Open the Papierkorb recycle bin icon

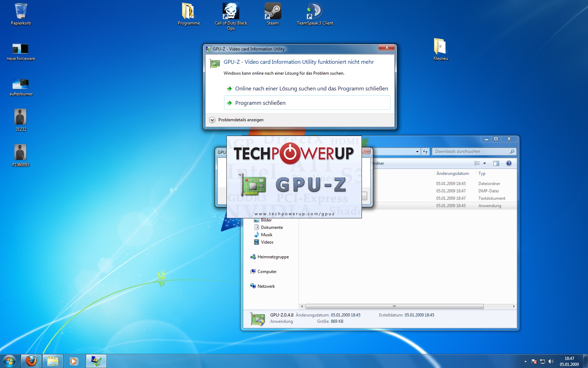tap(21, 14)
